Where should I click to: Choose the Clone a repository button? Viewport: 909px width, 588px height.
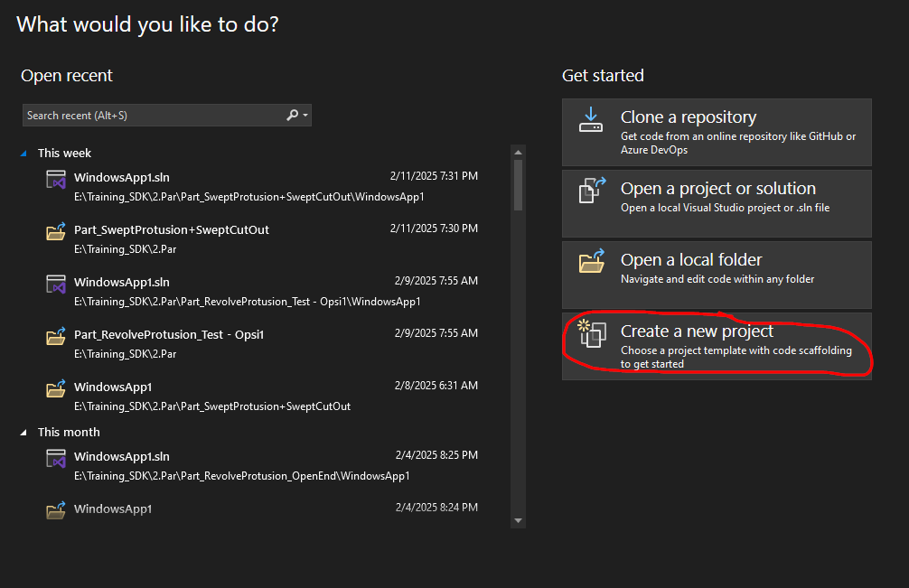tap(717, 133)
